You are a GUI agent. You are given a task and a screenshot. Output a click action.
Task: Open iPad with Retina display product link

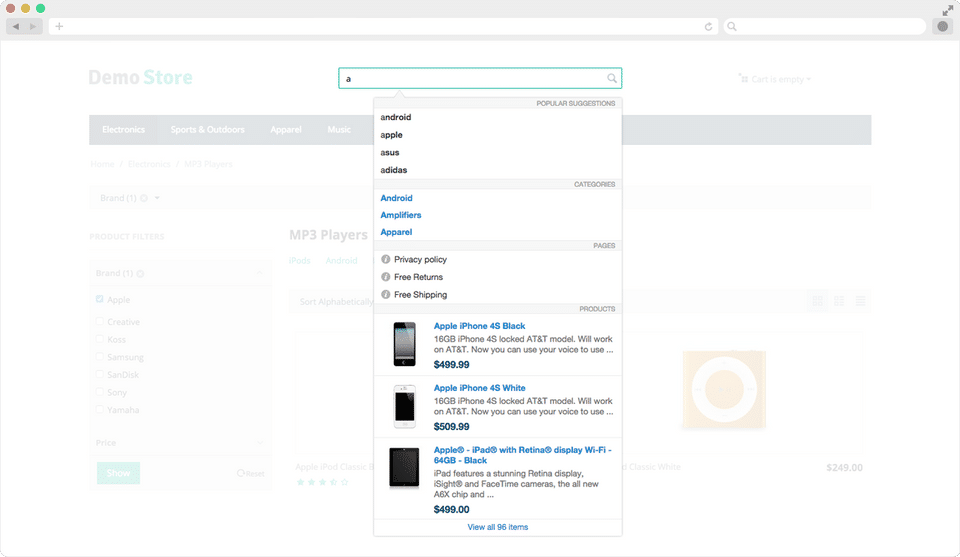point(522,455)
